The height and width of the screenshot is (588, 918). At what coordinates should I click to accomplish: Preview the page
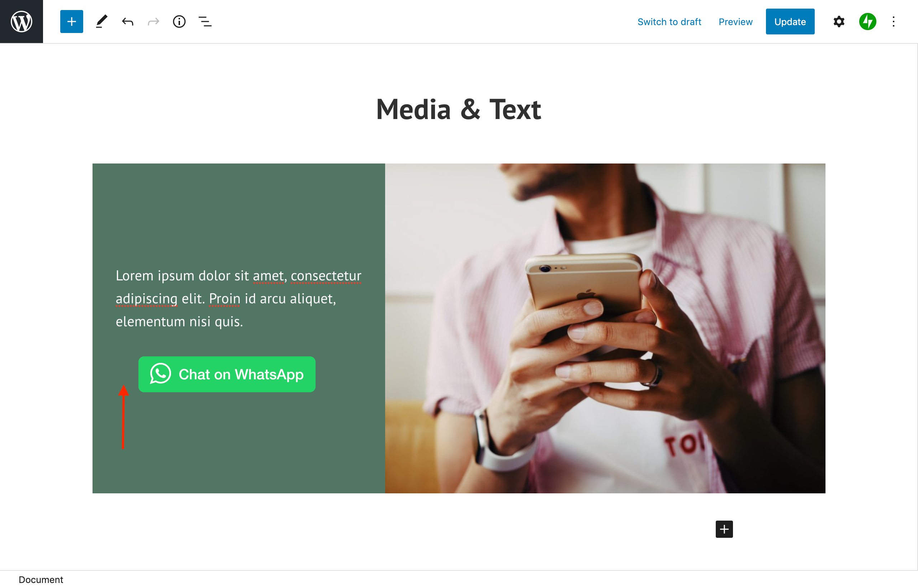[x=735, y=22]
